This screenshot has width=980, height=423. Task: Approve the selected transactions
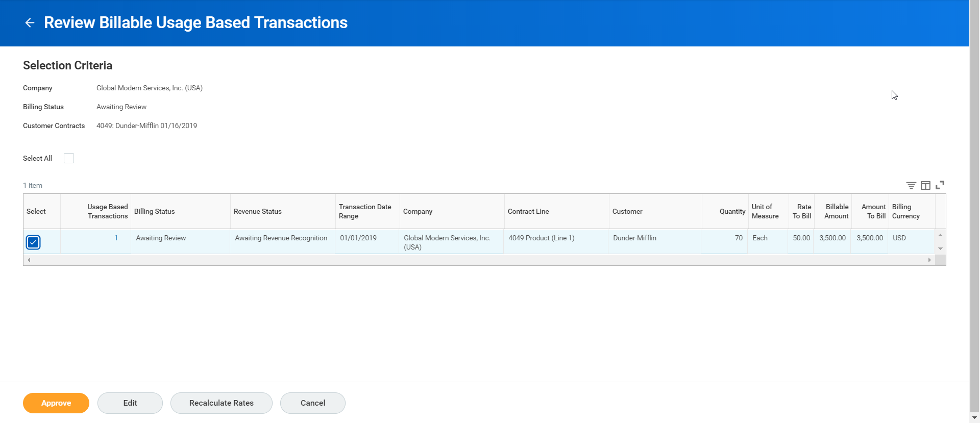tap(56, 403)
